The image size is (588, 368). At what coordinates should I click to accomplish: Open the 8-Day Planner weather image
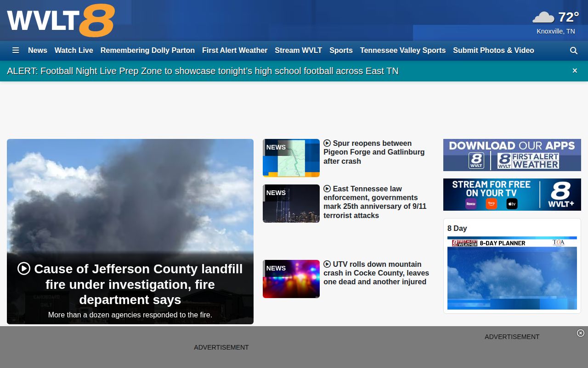(x=512, y=273)
